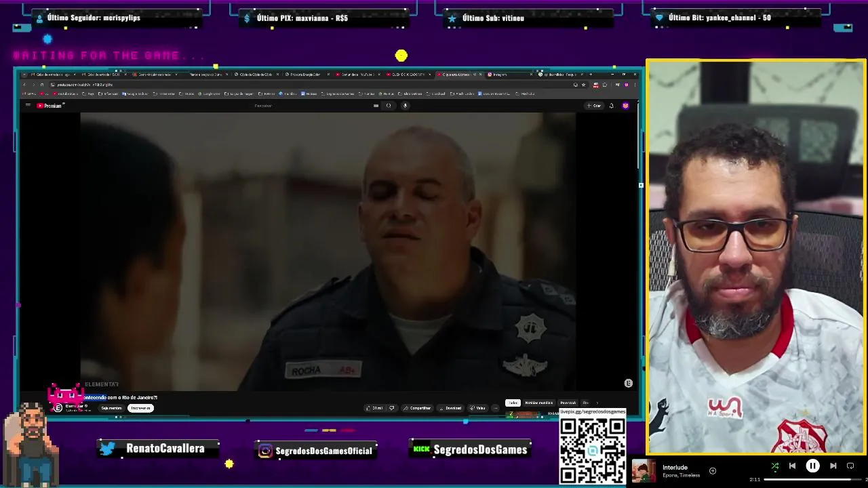Screen dimensions: 868x488
Task: Click the video info card icon
Action: [629, 384]
